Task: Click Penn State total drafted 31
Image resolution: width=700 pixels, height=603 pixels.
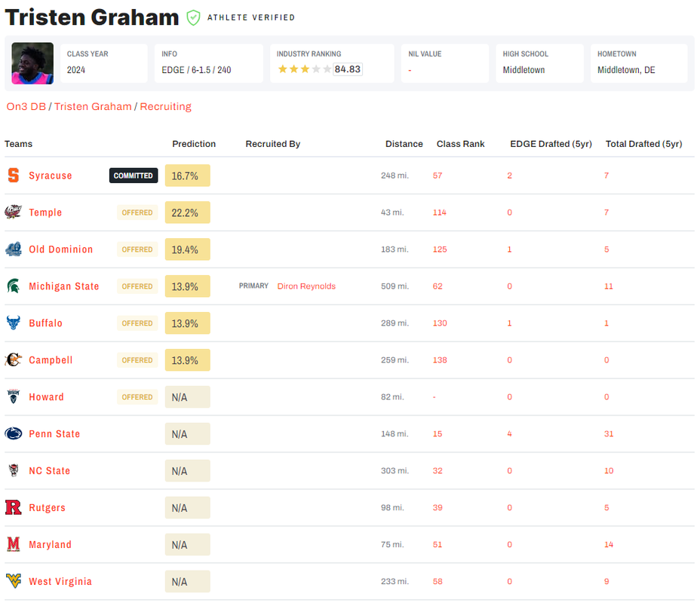Action: 609,433
